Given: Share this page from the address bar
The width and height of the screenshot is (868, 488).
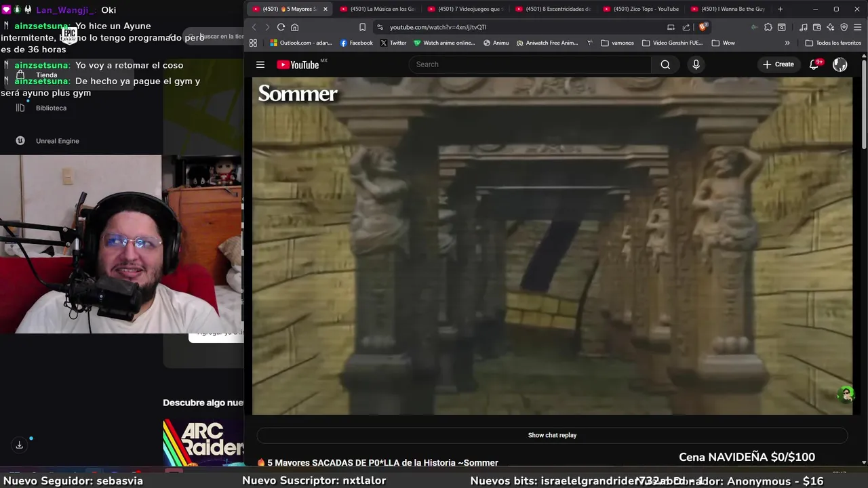Looking at the screenshot, I should (x=686, y=27).
